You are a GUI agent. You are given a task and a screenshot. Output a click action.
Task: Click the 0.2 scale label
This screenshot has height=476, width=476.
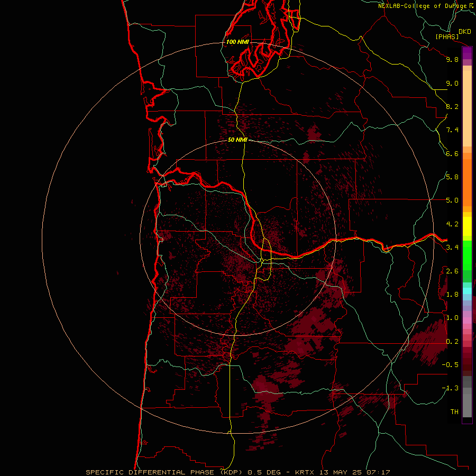tap(452, 342)
